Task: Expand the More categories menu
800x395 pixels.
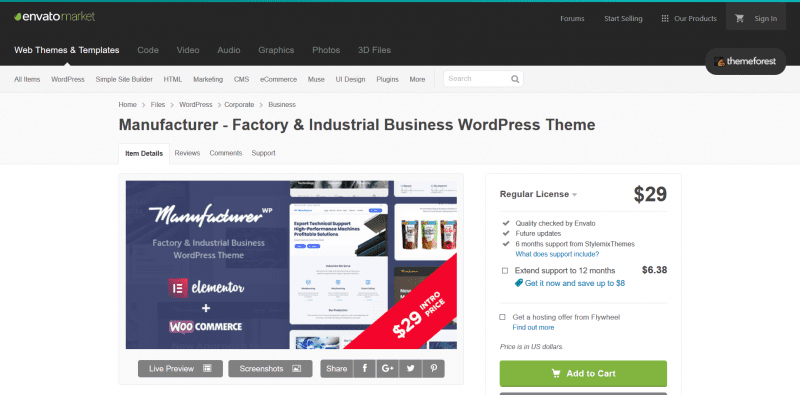Action: 417,80
